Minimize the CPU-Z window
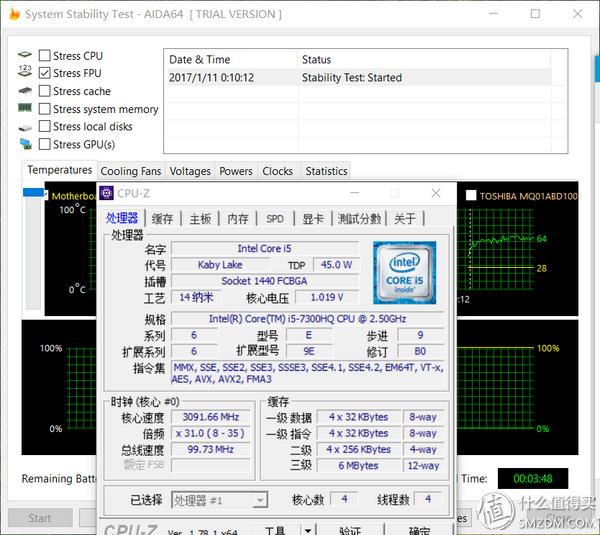 click(x=355, y=193)
